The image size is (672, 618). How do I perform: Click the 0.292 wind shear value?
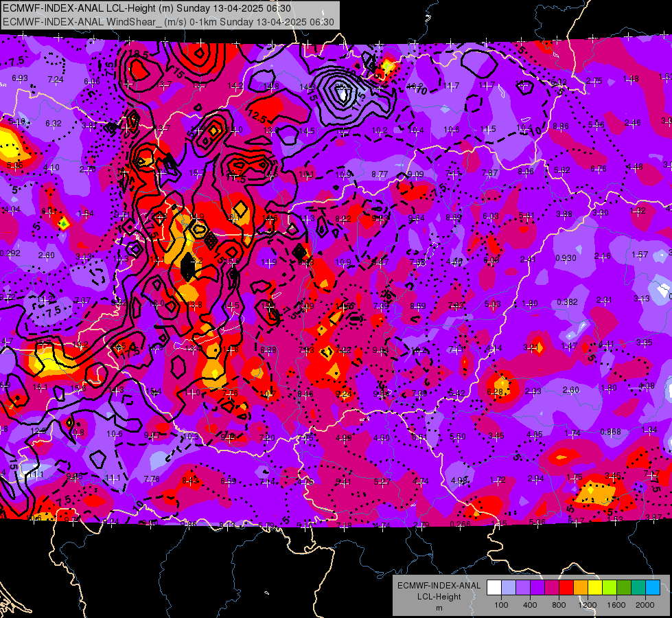[x=10, y=253]
